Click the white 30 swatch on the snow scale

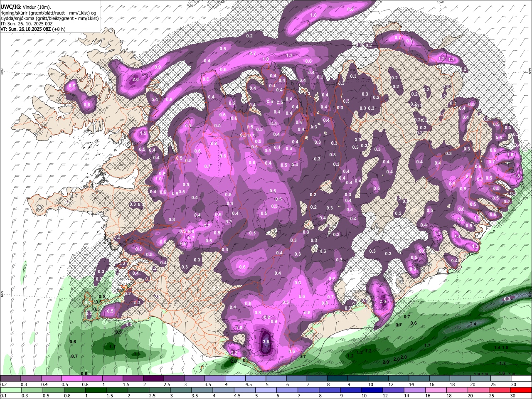(x=521, y=379)
